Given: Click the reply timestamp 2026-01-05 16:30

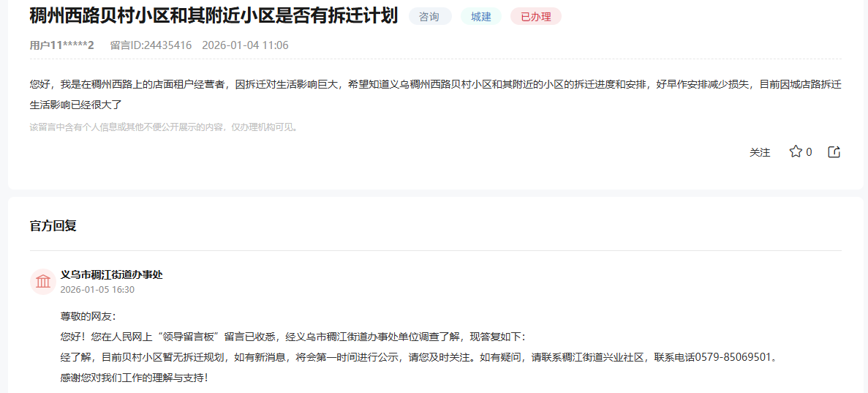Looking at the screenshot, I should (97, 290).
